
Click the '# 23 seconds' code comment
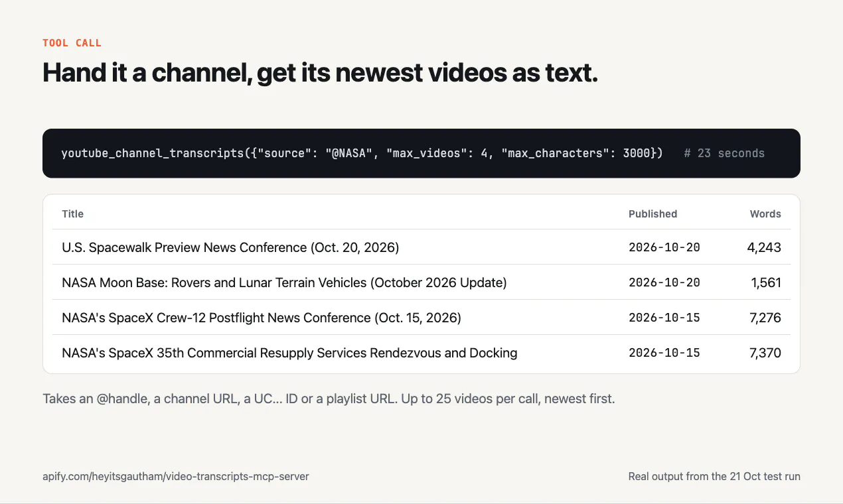click(x=724, y=153)
